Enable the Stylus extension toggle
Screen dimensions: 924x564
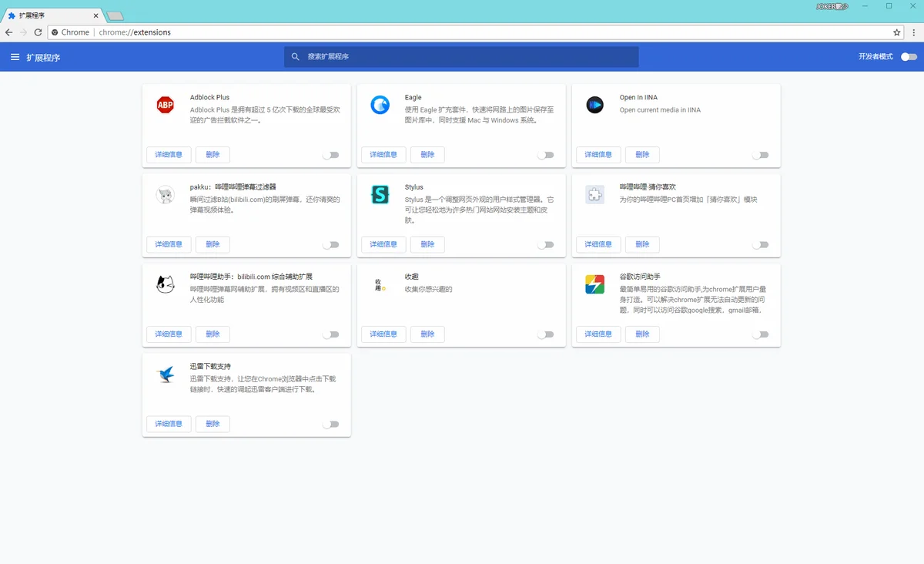click(545, 245)
